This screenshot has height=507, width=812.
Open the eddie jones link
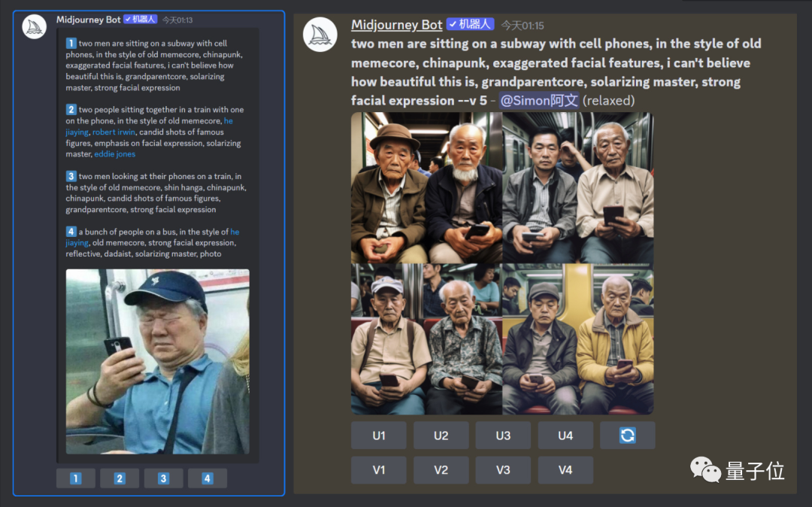pyautogui.click(x=114, y=153)
